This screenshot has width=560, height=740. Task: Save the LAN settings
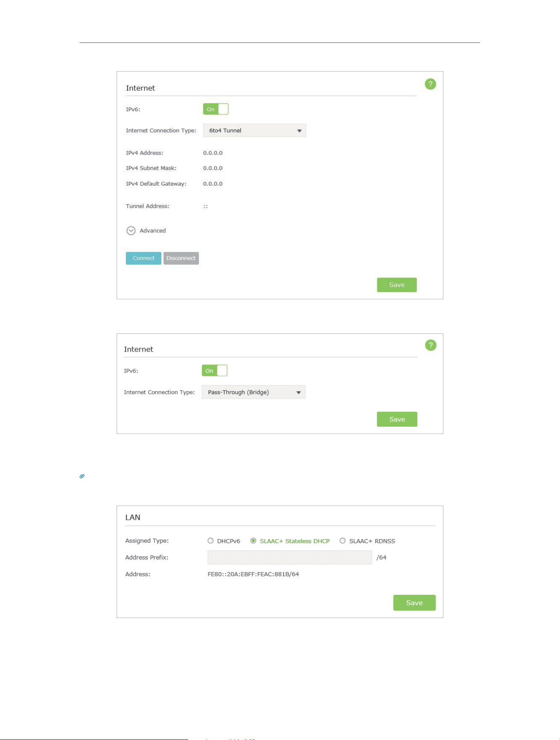click(414, 603)
